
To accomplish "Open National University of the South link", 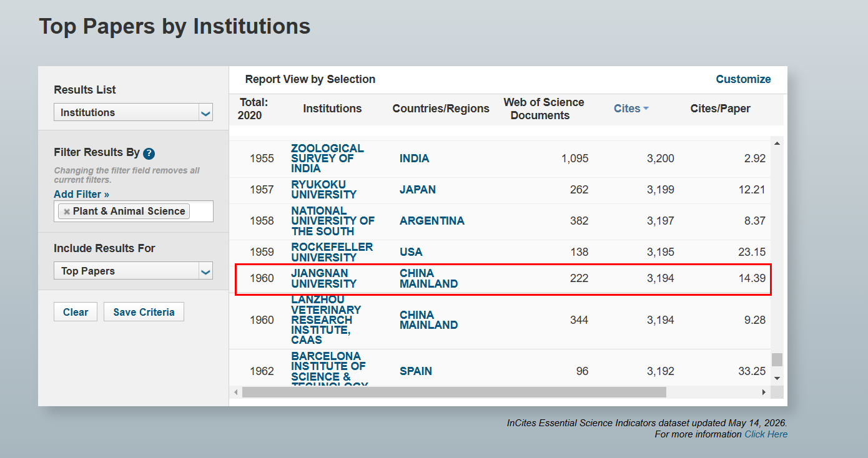I will (333, 221).
